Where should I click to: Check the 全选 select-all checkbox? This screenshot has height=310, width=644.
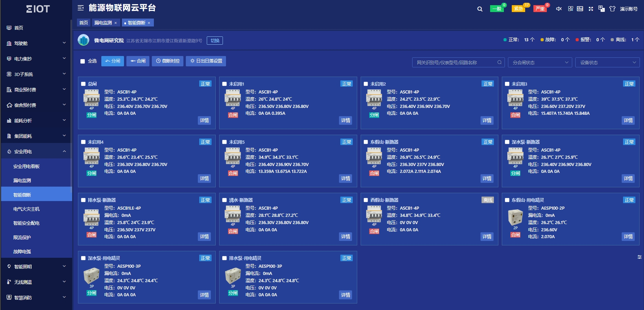coord(83,61)
